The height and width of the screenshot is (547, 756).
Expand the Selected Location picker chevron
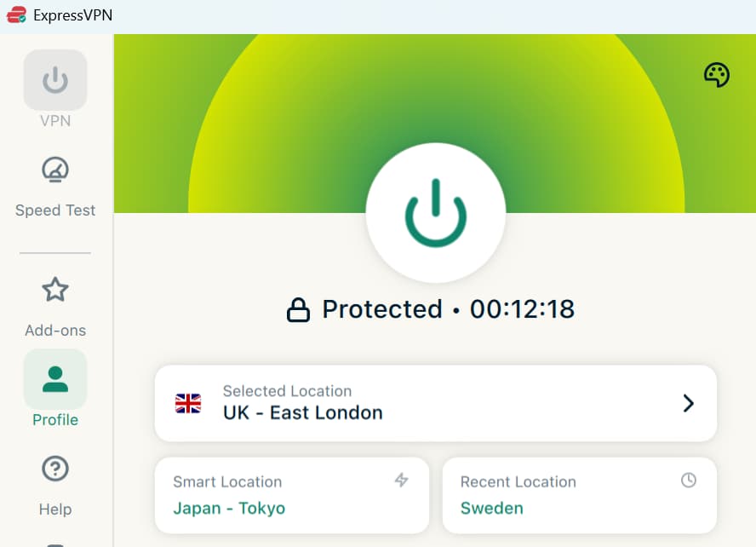pyautogui.click(x=689, y=403)
